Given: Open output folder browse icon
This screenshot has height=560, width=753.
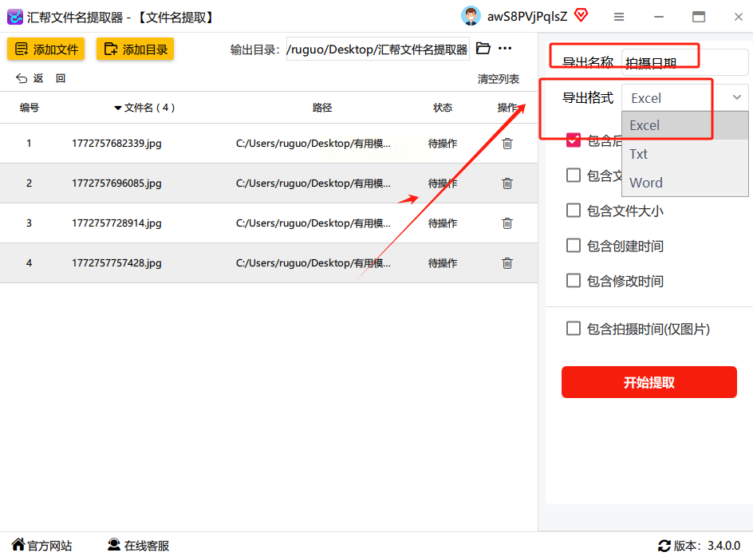Looking at the screenshot, I should 483,48.
